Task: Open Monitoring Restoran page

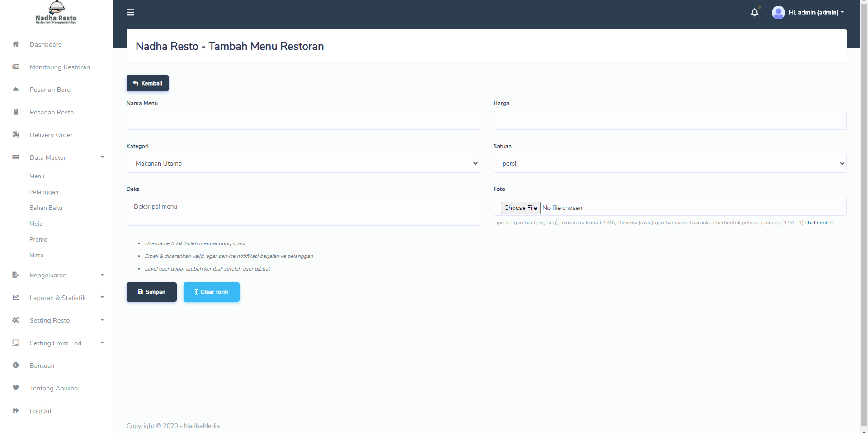Action: [60, 67]
